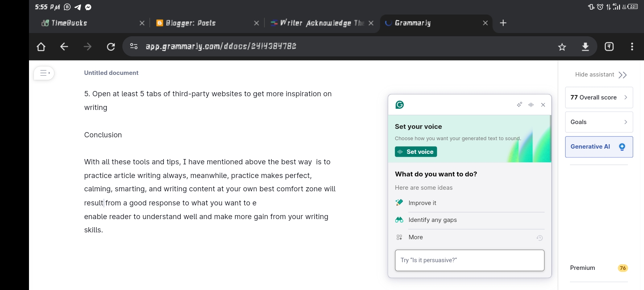The height and width of the screenshot is (290, 644).
Task: Click the Set voice button
Action: (x=416, y=152)
